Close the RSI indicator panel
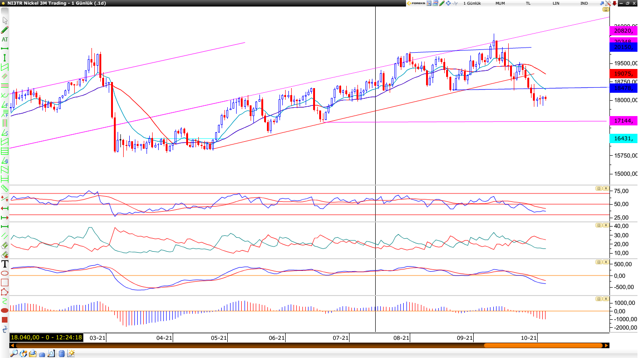 coord(606,188)
